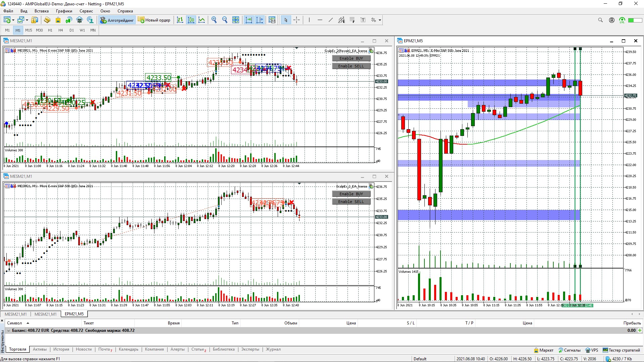The height and width of the screenshot is (362, 644).
Task: Expand the drawing objects dropdown arrow
Action: (x=380, y=20)
